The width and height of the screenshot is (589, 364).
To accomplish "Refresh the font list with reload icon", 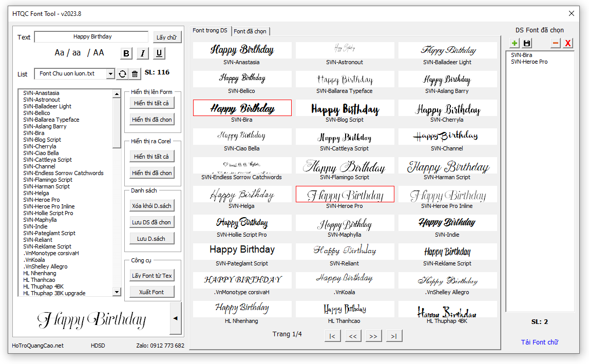I will click(122, 74).
